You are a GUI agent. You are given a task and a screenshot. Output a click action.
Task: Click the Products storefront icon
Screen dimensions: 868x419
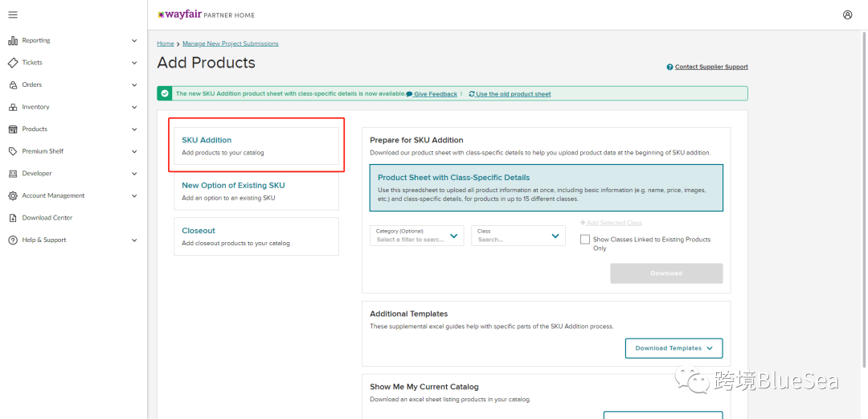(13, 129)
